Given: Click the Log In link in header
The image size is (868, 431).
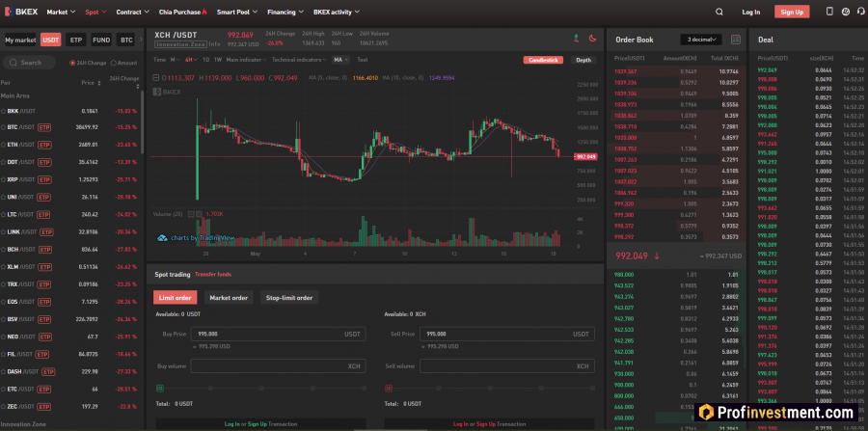Looking at the screenshot, I should 750,12.
